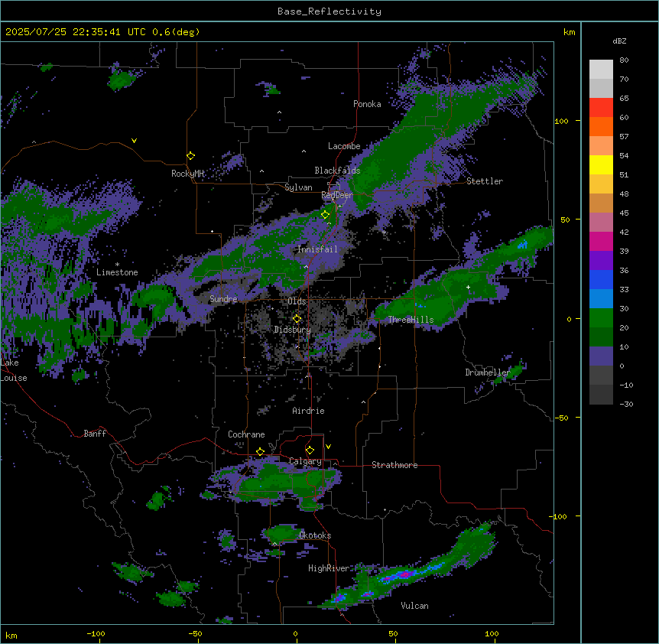659x644 pixels.
Task: Click the yellow V marker northwest of RockyMH
Action: [x=134, y=141]
